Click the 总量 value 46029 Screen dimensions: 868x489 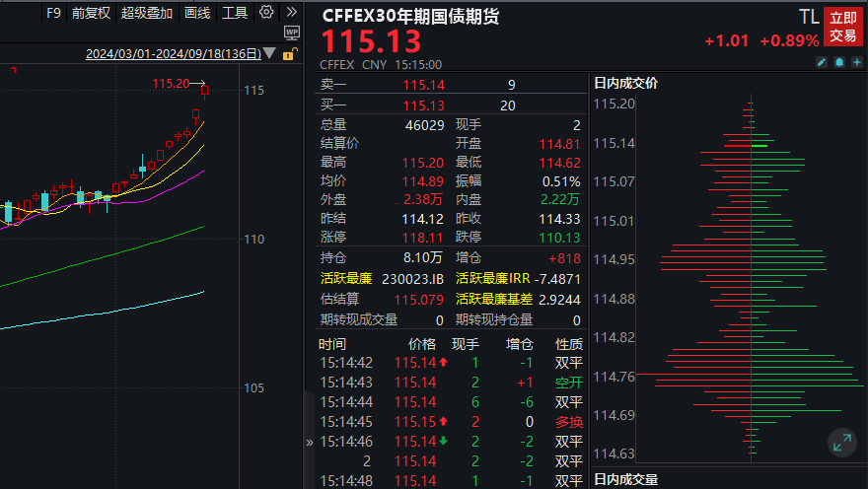click(x=424, y=125)
